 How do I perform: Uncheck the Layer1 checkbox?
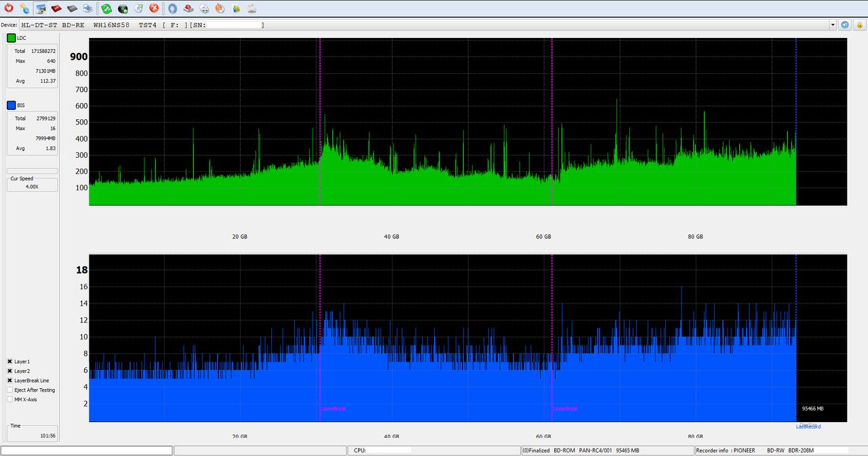click(x=10, y=362)
